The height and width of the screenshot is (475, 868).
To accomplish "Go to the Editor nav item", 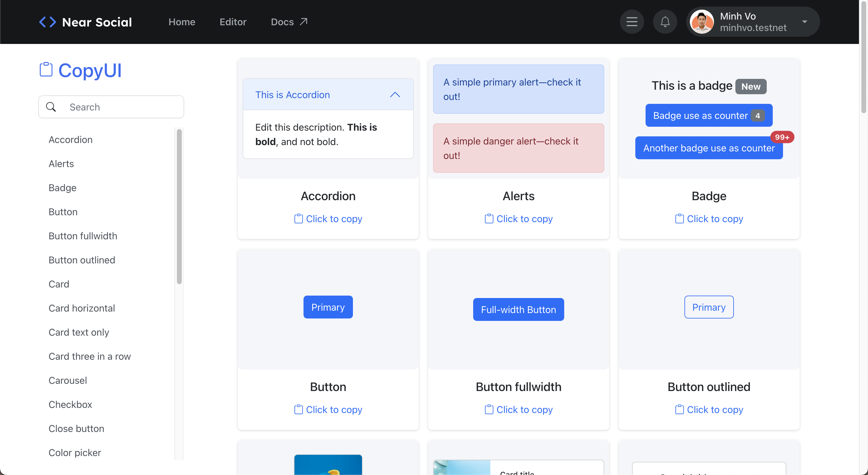I will [x=233, y=22].
